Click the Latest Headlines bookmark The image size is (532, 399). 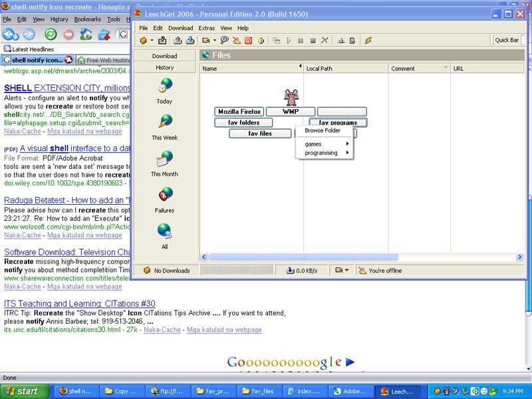(x=29, y=49)
